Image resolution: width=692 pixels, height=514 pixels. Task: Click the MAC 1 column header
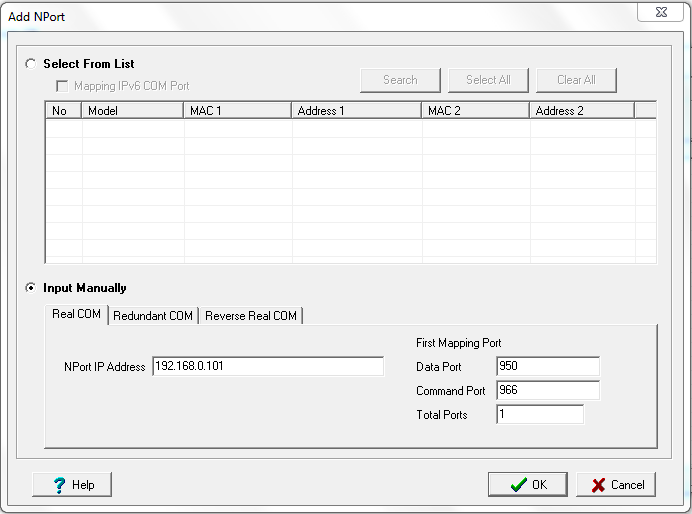[x=238, y=110]
